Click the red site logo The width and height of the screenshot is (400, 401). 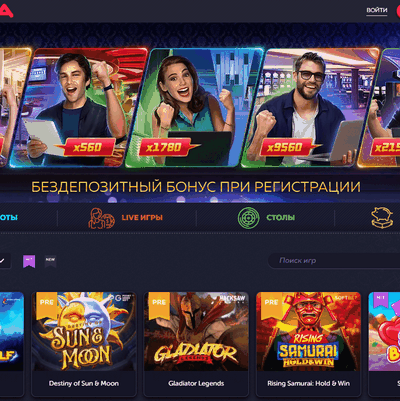coord(6,9)
